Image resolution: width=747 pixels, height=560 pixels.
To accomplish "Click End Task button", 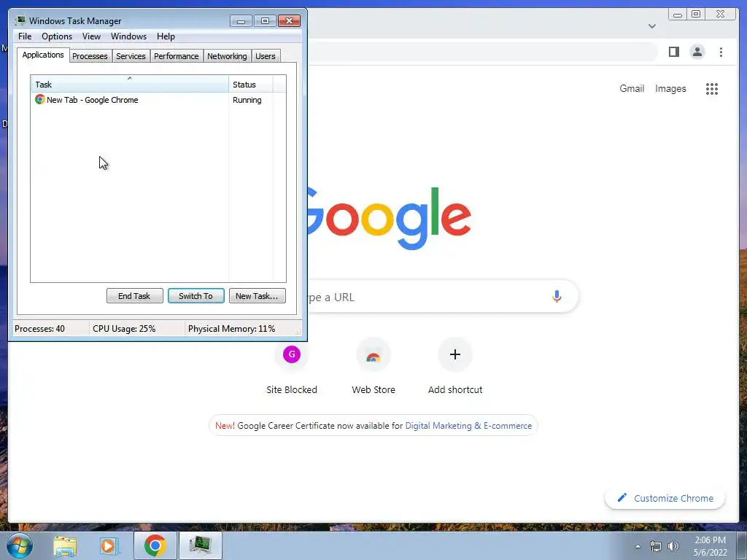I will 135,296.
